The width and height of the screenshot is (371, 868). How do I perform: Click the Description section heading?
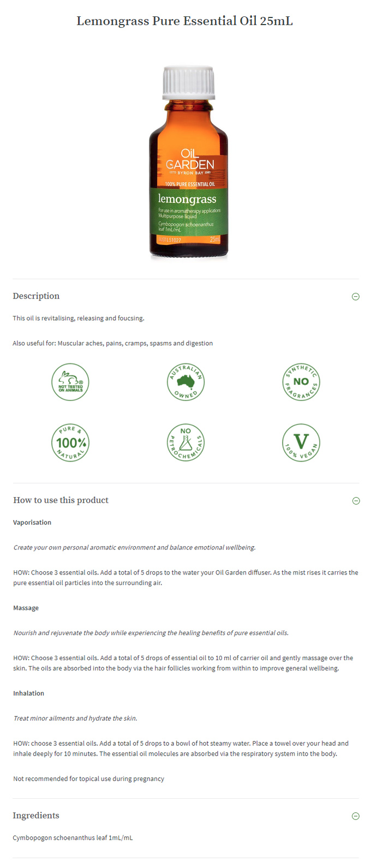click(x=36, y=296)
